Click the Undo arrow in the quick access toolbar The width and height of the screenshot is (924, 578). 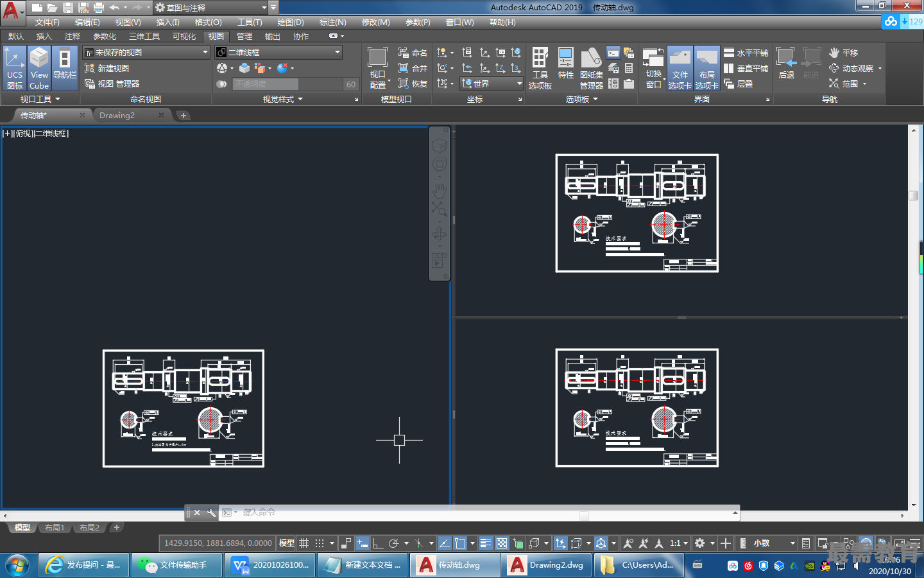point(114,8)
